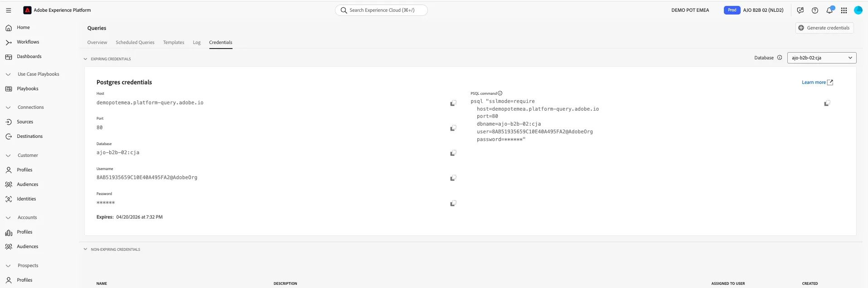Open Dashboards from left navigation
Screen dimensions: 868x288
click(x=29, y=57)
